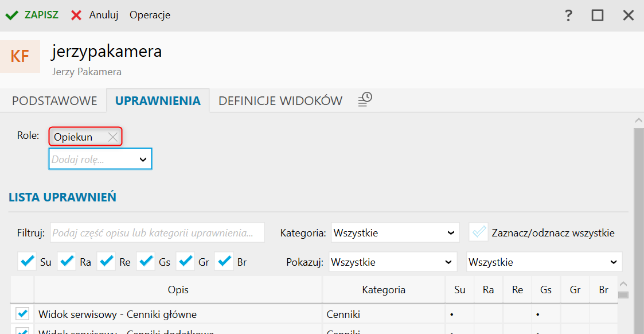Click the KF user avatar
The height and width of the screenshot is (334, 644).
(x=20, y=56)
